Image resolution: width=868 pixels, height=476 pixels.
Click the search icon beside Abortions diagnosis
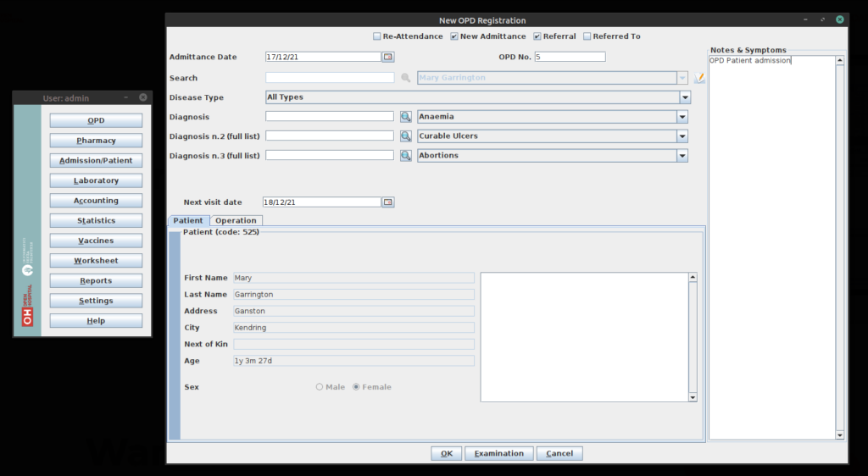click(406, 156)
